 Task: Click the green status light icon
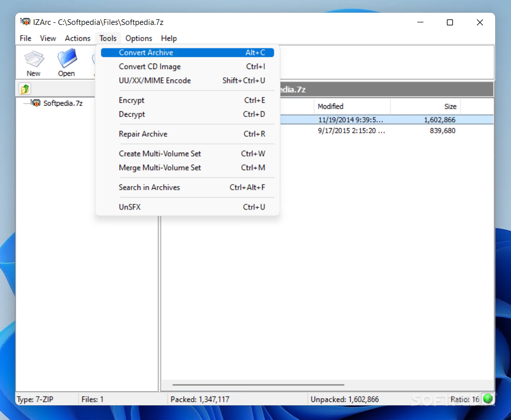point(488,399)
